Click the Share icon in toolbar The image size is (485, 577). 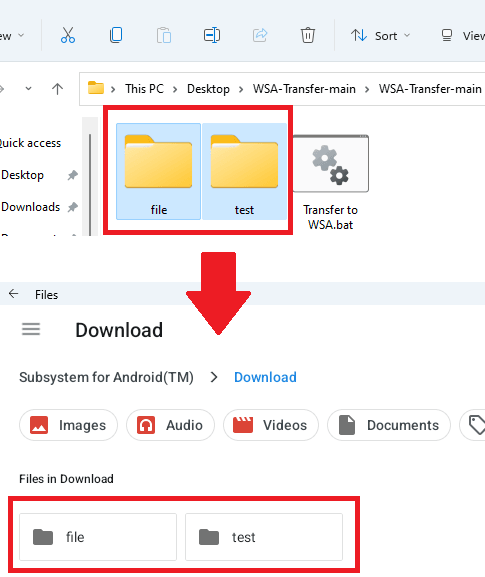coord(260,35)
